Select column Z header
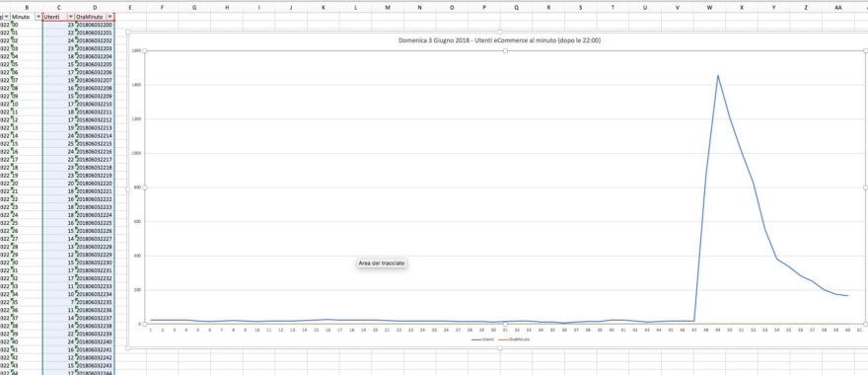This screenshot has height=375, width=868. [x=806, y=7]
